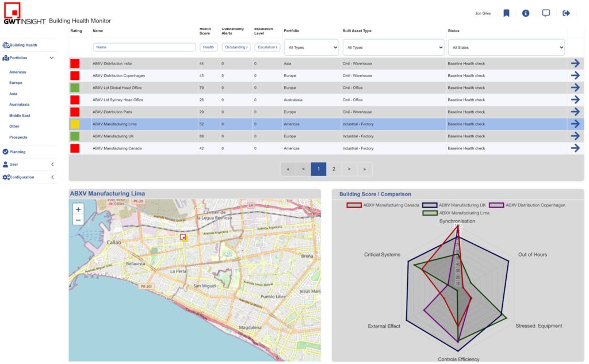Image resolution: width=589 pixels, height=364 pixels.
Task: Click user name Jon Giles
Action: click(483, 14)
